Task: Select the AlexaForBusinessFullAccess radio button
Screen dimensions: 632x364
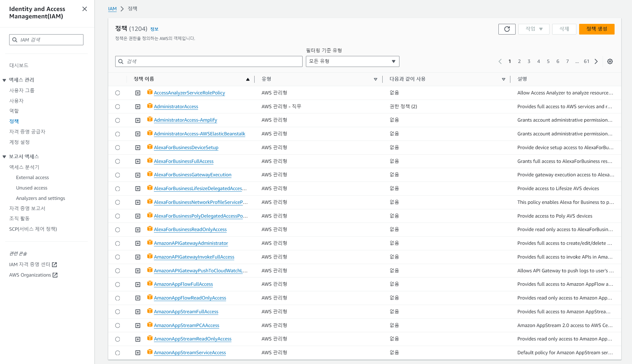Action: (118, 161)
